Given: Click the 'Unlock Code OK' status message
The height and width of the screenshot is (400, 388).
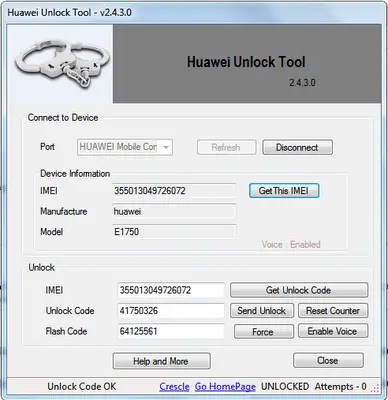Looking at the screenshot, I should (x=82, y=387).
